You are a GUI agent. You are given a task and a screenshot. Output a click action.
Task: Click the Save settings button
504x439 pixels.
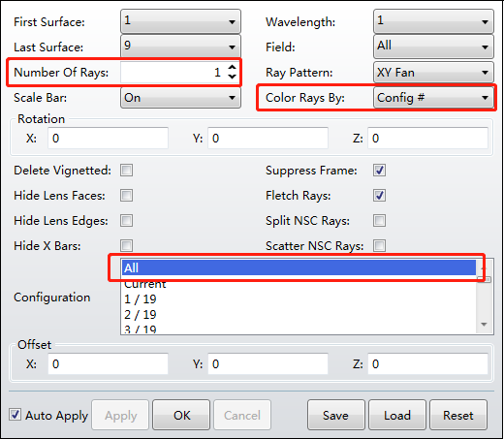click(336, 415)
